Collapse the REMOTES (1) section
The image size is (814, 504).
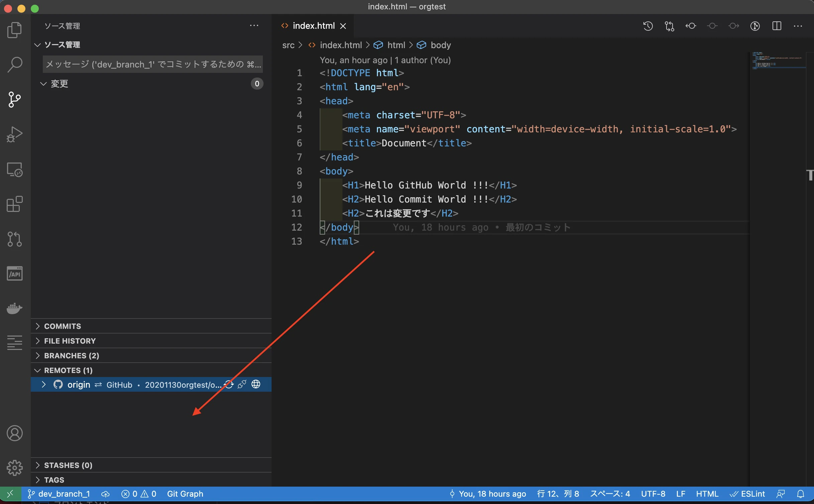pyautogui.click(x=151, y=370)
